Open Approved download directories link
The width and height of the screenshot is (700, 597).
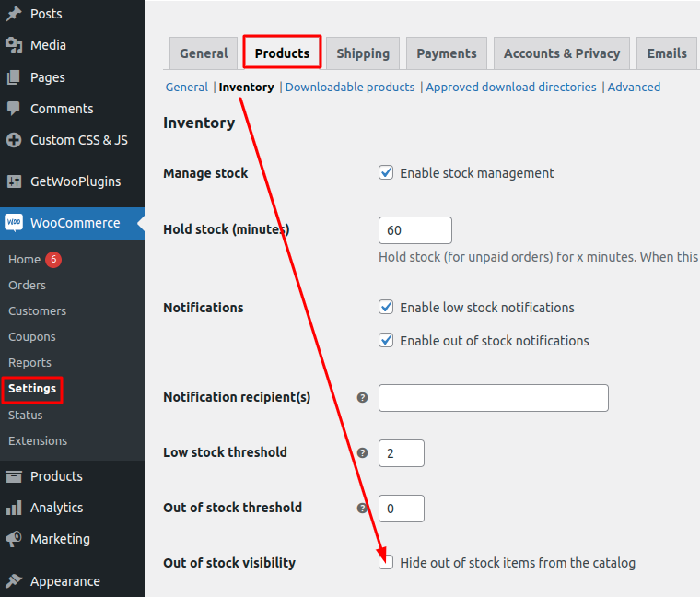(511, 88)
